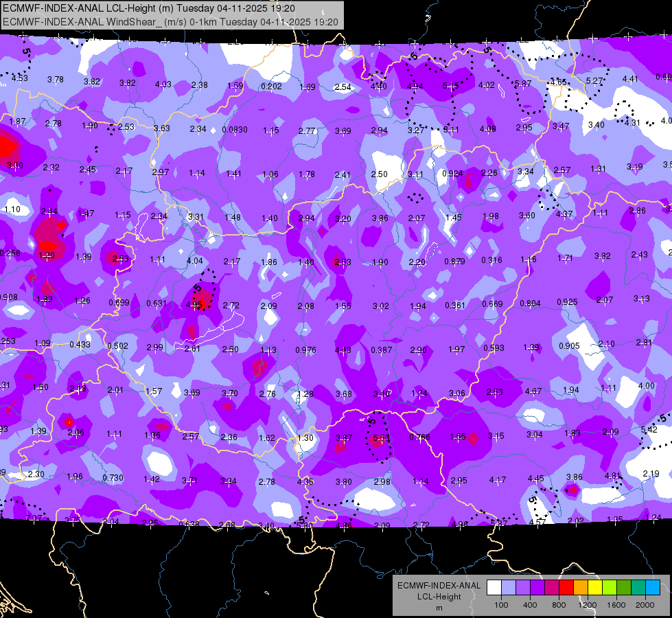Click the wind shear value 0.361
672x618 pixels.
point(454,305)
